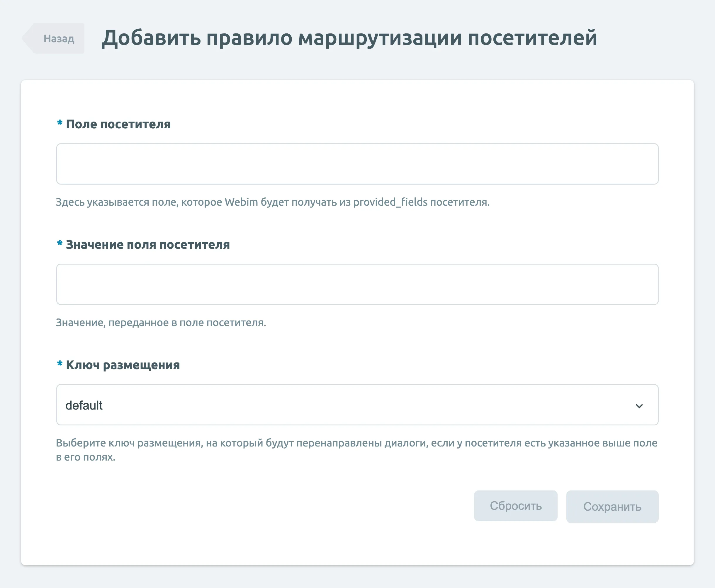Image resolution: width=715 pixels, height=588 pixels.
Task: Click the Сохранить save button
Action: [612, 506]
